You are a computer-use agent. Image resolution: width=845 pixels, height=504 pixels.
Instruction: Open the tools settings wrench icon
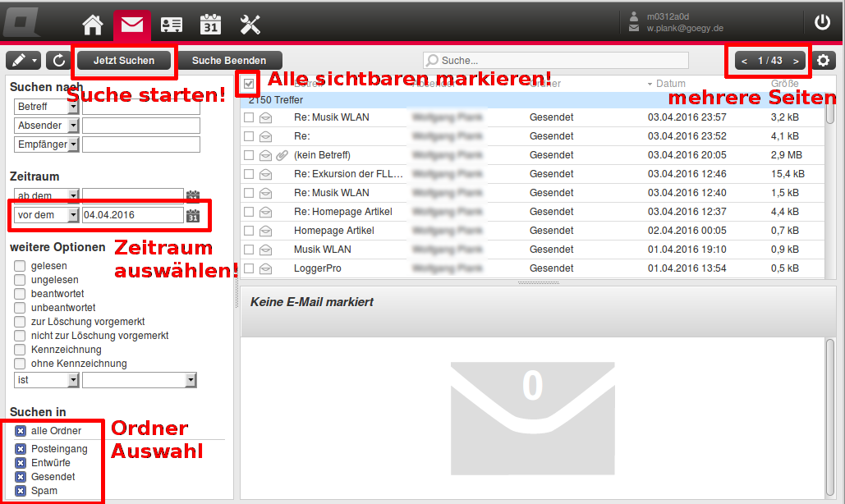tap(250, 25)
